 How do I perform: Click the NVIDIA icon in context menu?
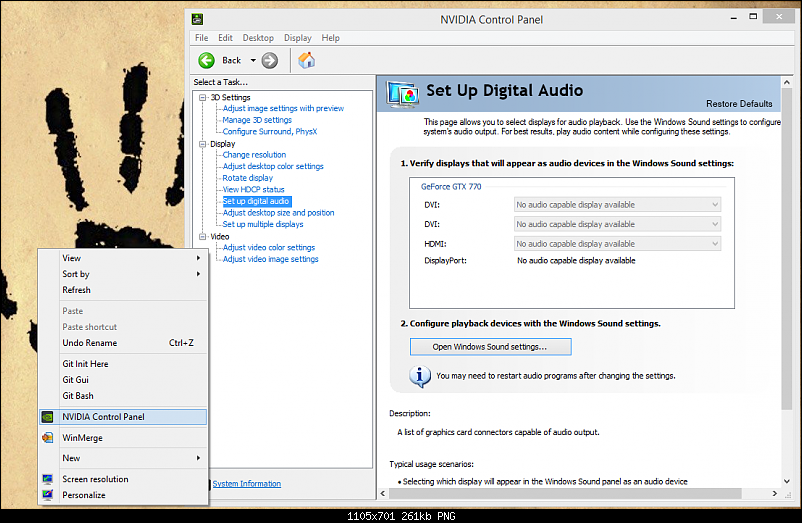click(x=48, y=417)
